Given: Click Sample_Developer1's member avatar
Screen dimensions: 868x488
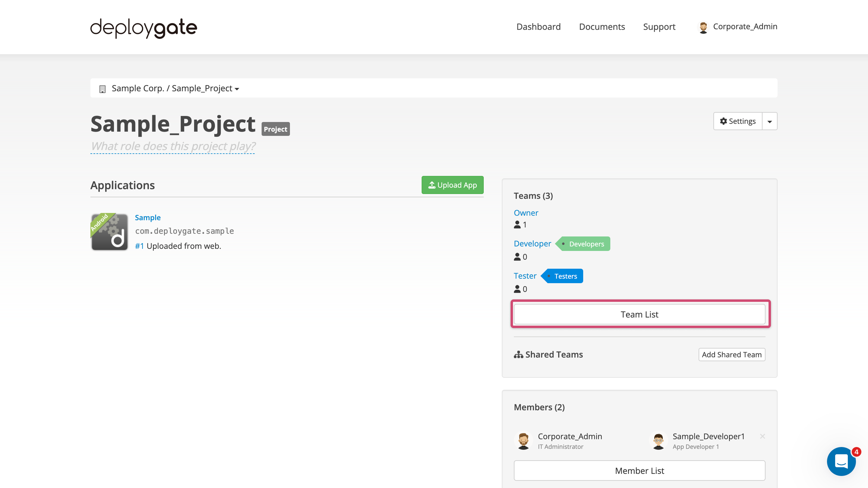Looking at the screenshot, I should [x=658, y=440].
